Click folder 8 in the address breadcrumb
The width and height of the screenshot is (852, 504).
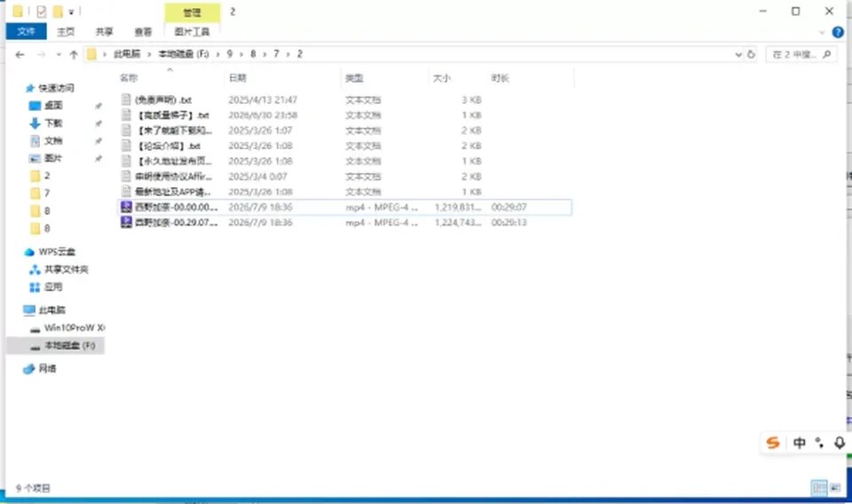[x=253, y=54]
